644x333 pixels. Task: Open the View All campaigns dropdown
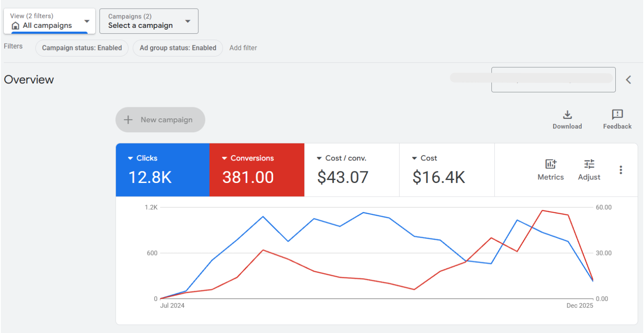click(x=49, y=21)
